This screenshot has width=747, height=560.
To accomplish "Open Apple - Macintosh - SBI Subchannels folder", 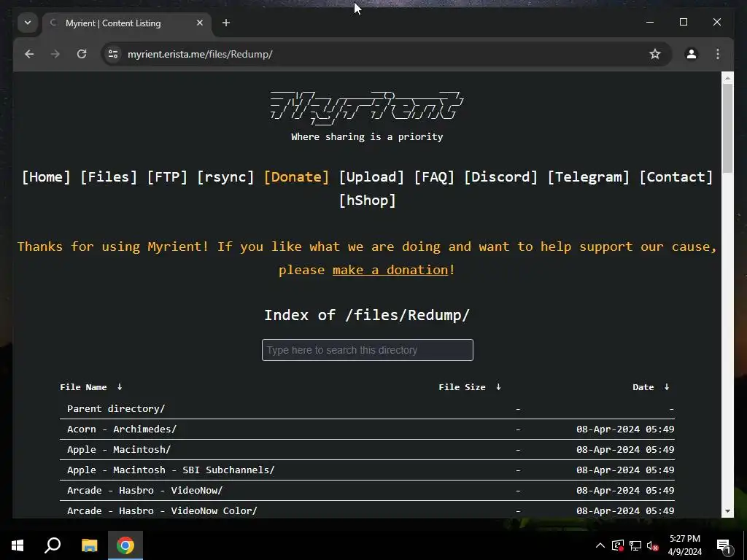I will [171, 470].
